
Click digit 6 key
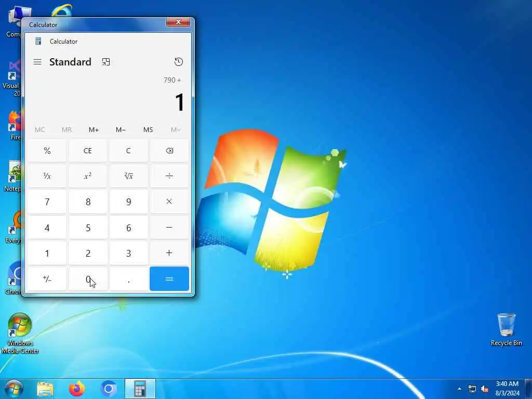129,228
